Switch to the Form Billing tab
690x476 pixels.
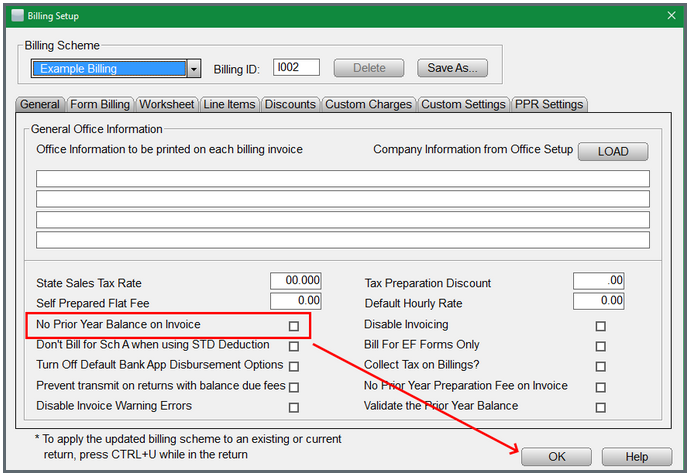pos(100,104)
